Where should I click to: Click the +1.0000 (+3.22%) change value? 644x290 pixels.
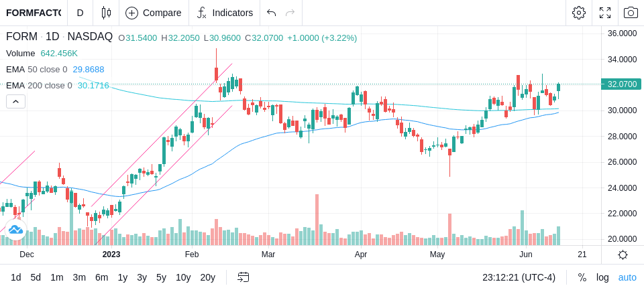pos(322,38)
